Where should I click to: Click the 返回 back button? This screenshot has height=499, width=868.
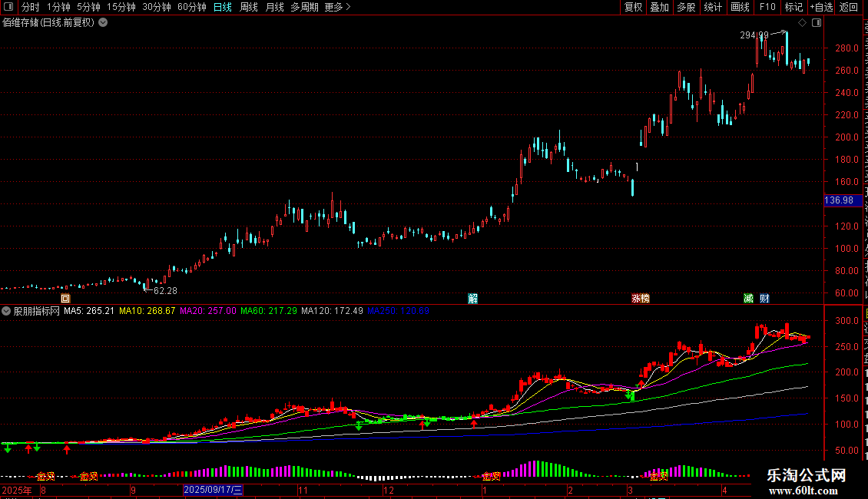pyautogui.click(x=849, y=7)
